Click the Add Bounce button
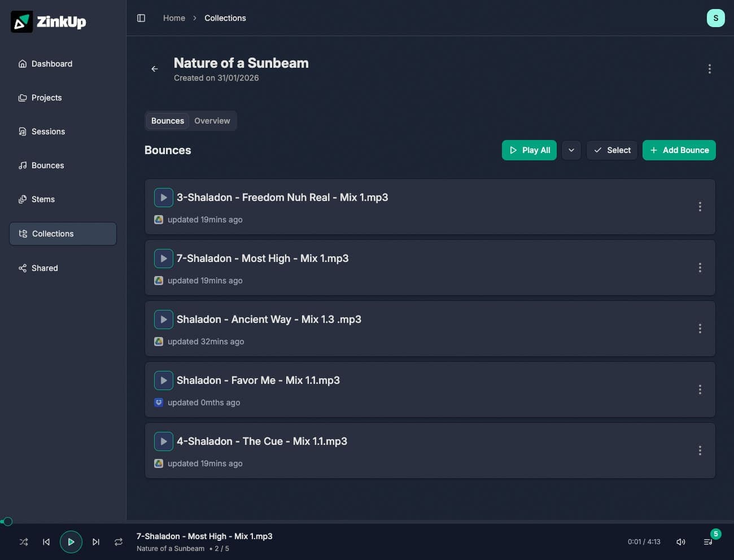Viewport: 734px width, 560px height. pos(679,150)
